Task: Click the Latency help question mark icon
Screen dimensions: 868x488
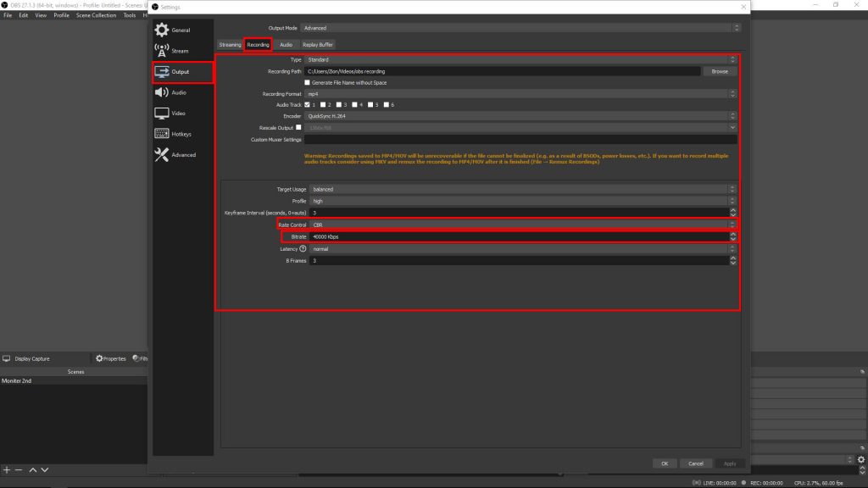Action: click(303, 249)
